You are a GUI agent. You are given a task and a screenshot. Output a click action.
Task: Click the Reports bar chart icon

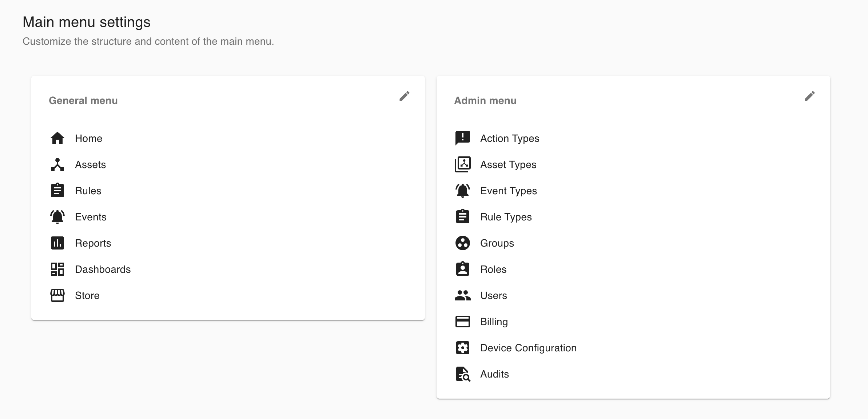(57, 243)
